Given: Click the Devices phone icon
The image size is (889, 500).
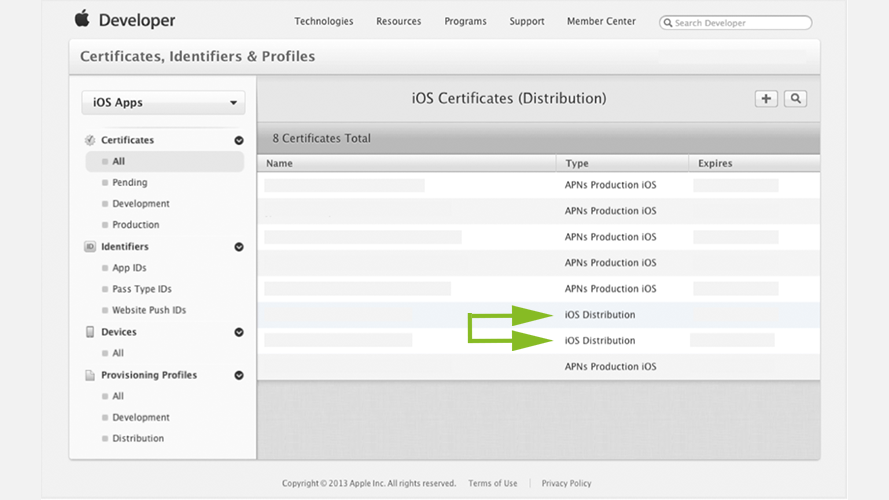Looking at the screenshot, I should [x=90, y=332].
